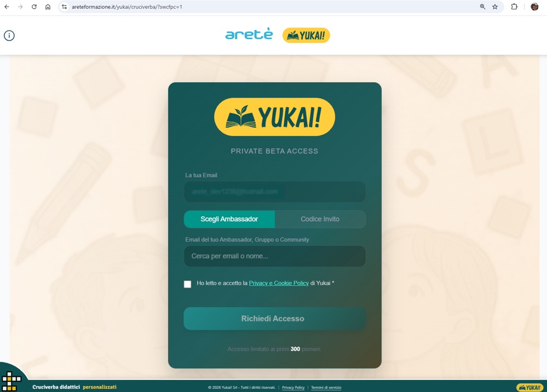Click the crossword grid icon in footer
This screenshot has width=547, height=392.
coord(11,381)
